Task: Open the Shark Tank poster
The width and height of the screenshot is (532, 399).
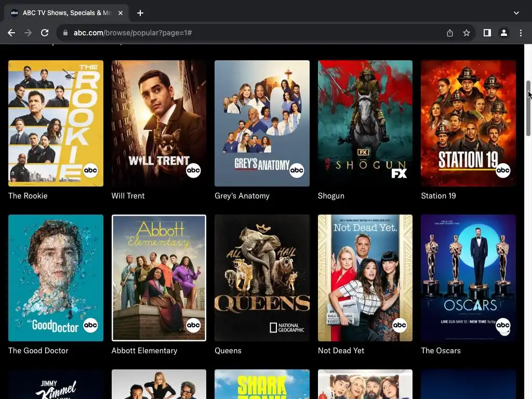Action: pos(262,384)
